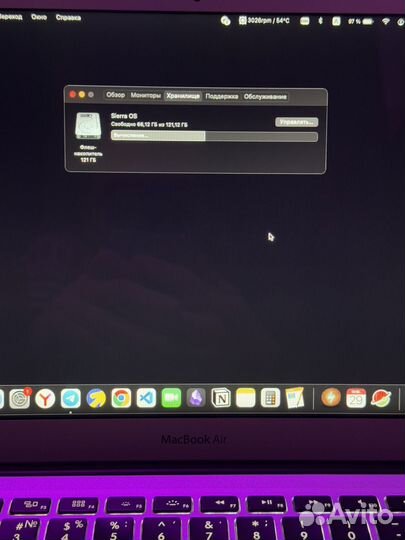
Task: Open the Wi-Fi menu in the menu bar
Action: tap(386, 21)
